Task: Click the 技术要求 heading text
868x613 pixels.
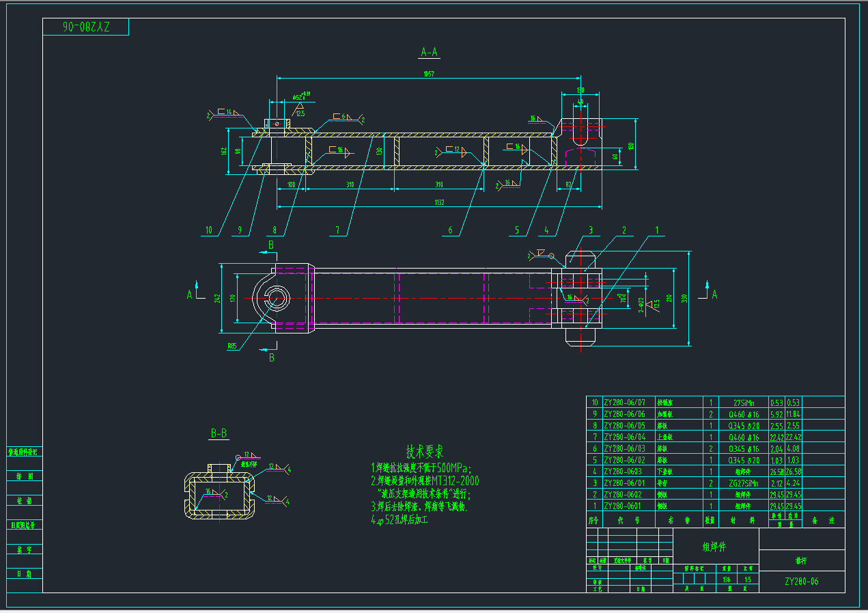Action: point(425,452)
